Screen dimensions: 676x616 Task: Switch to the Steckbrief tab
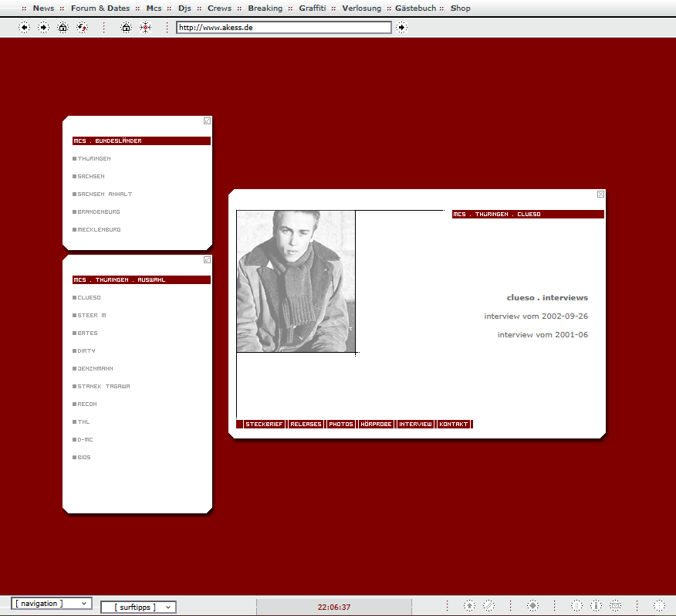tap(264, 425)
